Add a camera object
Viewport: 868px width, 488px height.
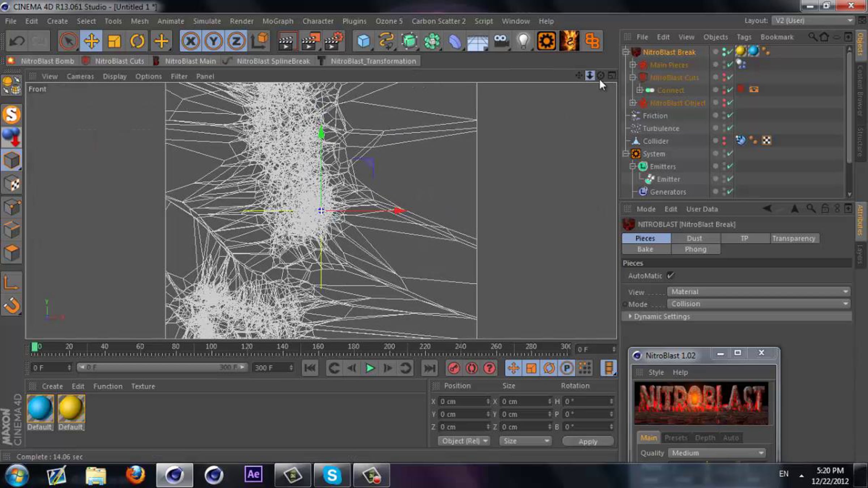pyautogui.click(x=501, y=41)
